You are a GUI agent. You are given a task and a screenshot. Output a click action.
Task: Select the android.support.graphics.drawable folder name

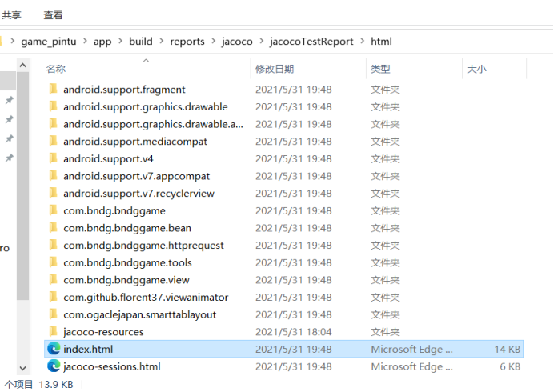click(x=146, y=107)
